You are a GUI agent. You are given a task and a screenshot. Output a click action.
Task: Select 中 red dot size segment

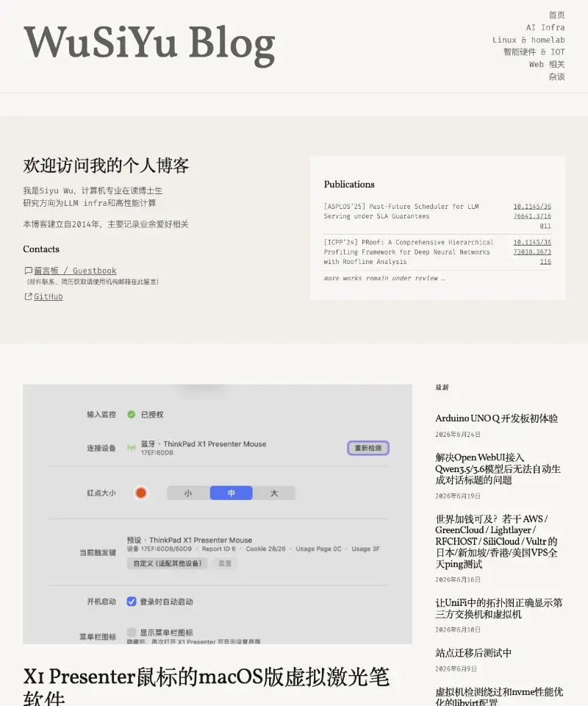[232, 493]
